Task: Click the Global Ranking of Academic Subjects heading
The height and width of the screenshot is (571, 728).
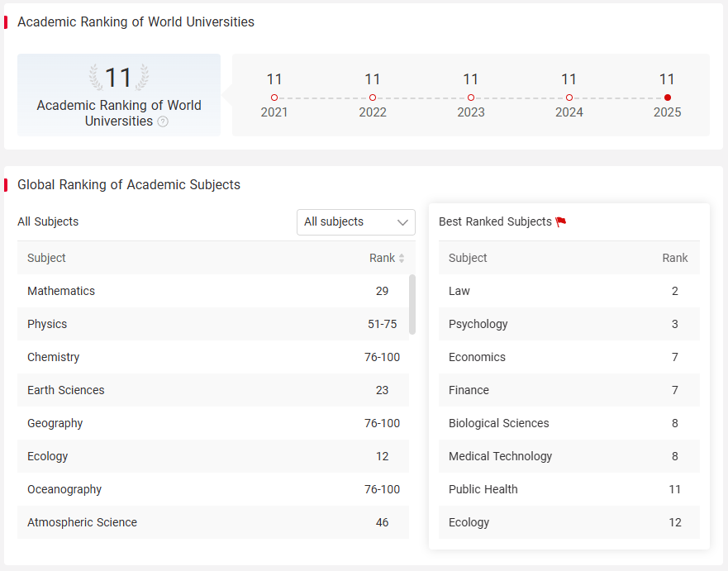Action: 129,185
